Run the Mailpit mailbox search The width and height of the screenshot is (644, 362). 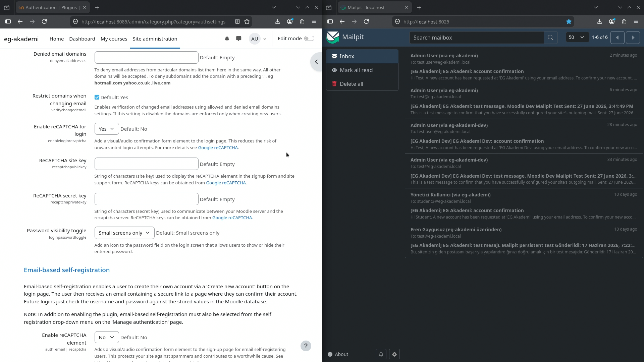tap(550, 38)
